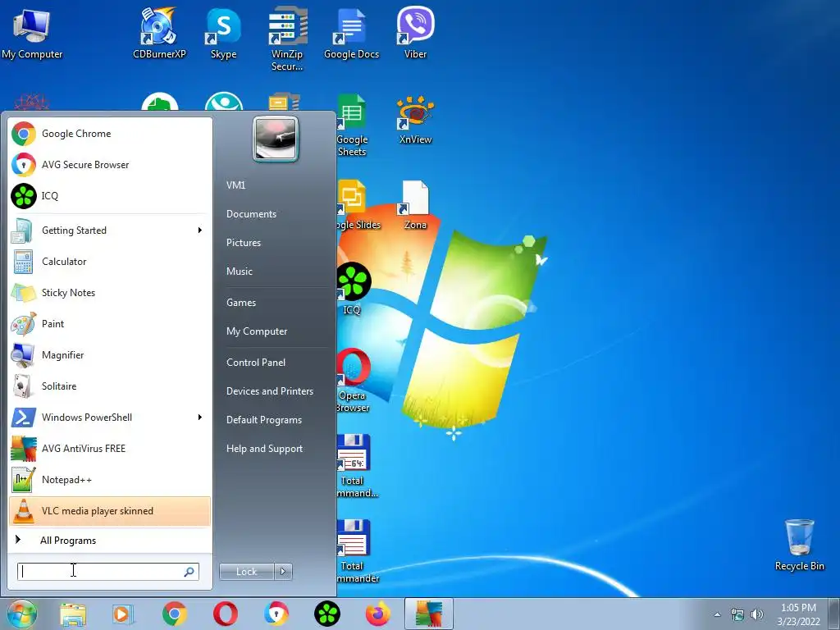
Task: Click the Chrome icon on the taskbar
Action: (x=175, y=614)
